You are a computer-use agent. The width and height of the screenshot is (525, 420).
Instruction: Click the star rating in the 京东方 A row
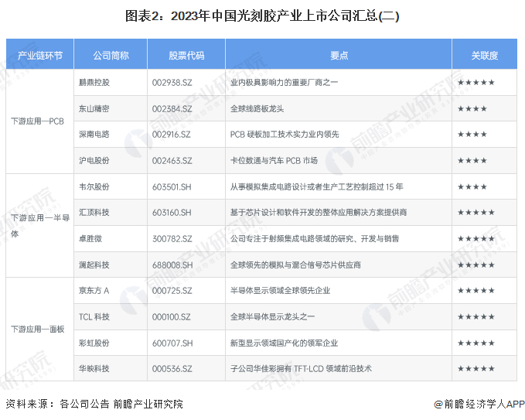476,290
